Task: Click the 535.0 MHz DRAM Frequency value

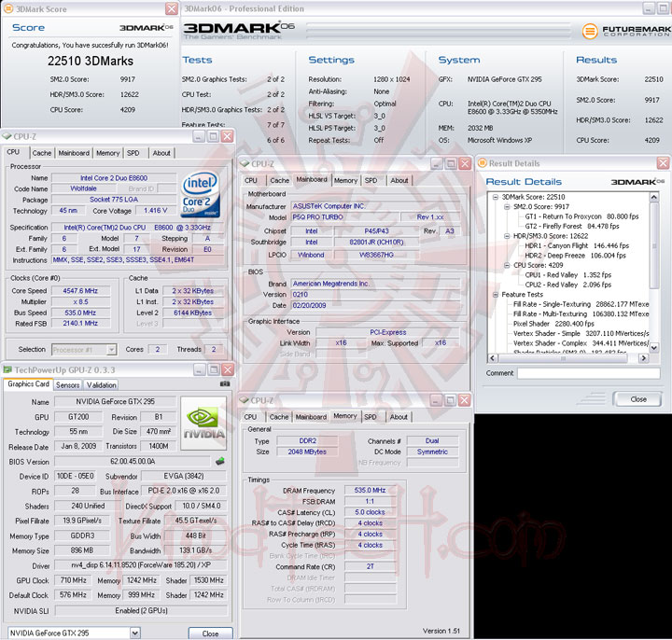Action: click(370, 490)
